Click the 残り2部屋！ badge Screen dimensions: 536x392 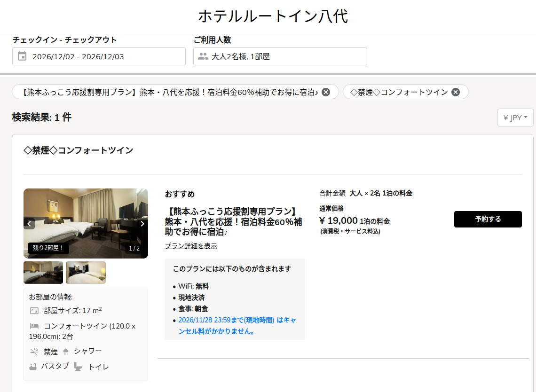pyautogui.click(x=48, y=248)
